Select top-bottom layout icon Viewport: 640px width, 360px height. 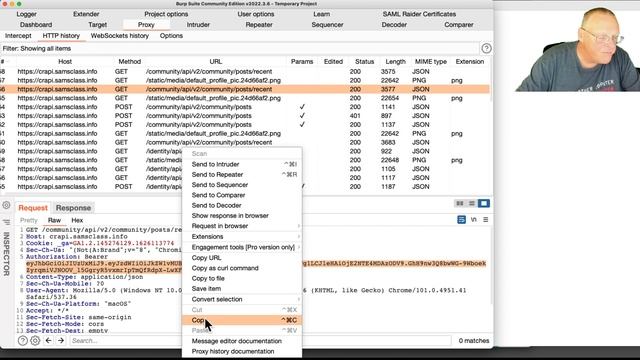click(472, 203)
